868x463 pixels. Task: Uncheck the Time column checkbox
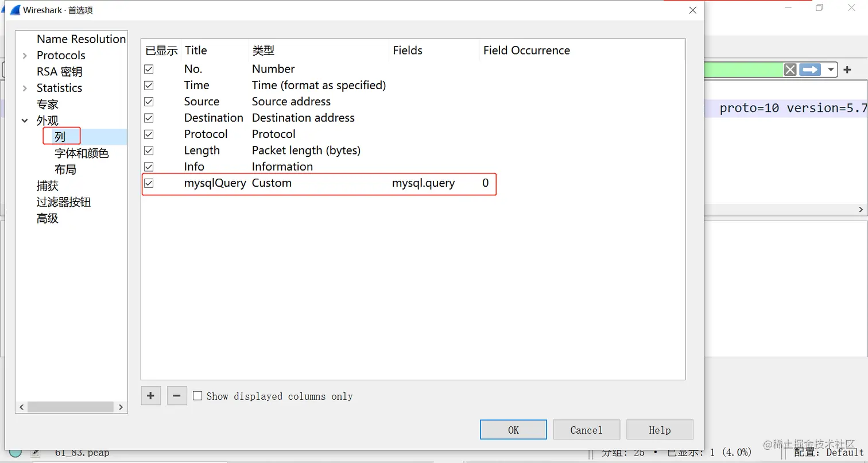(149, 85)
